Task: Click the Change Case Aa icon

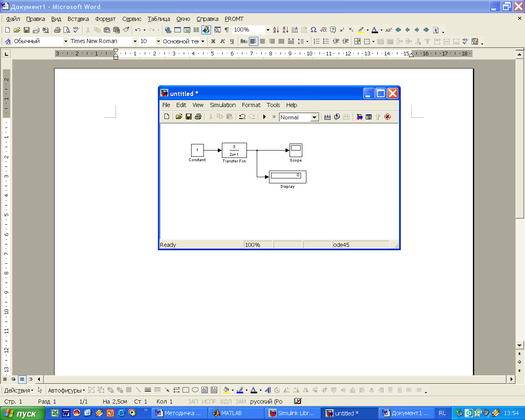Action: (244, 41)
